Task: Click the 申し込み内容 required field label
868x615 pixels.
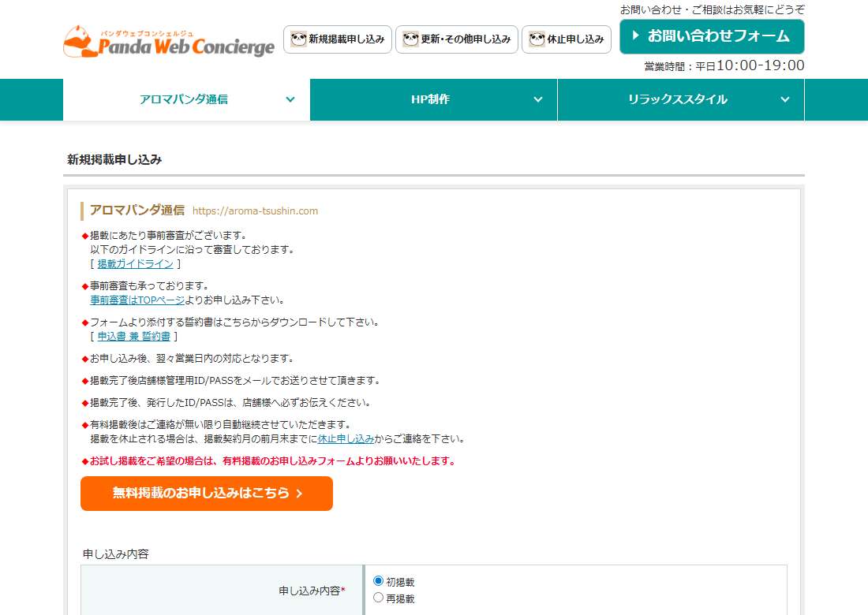Action: [312, 591]
